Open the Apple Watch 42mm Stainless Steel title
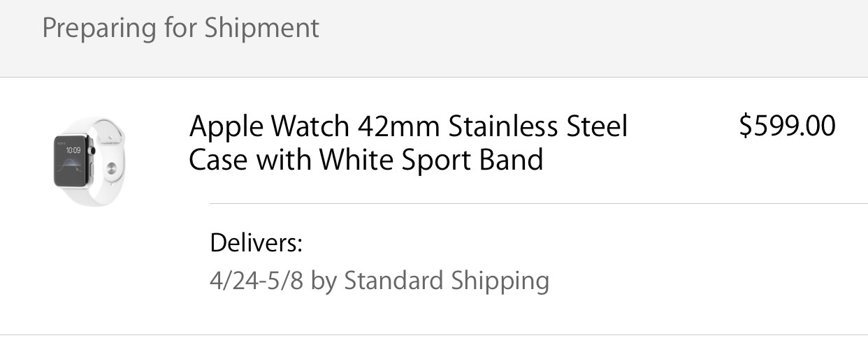Image resolution: width=868 pixels, height=338 pixels. pos(409,126)
